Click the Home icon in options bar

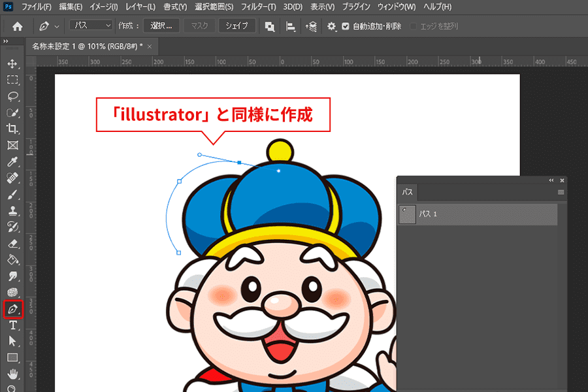17,26
